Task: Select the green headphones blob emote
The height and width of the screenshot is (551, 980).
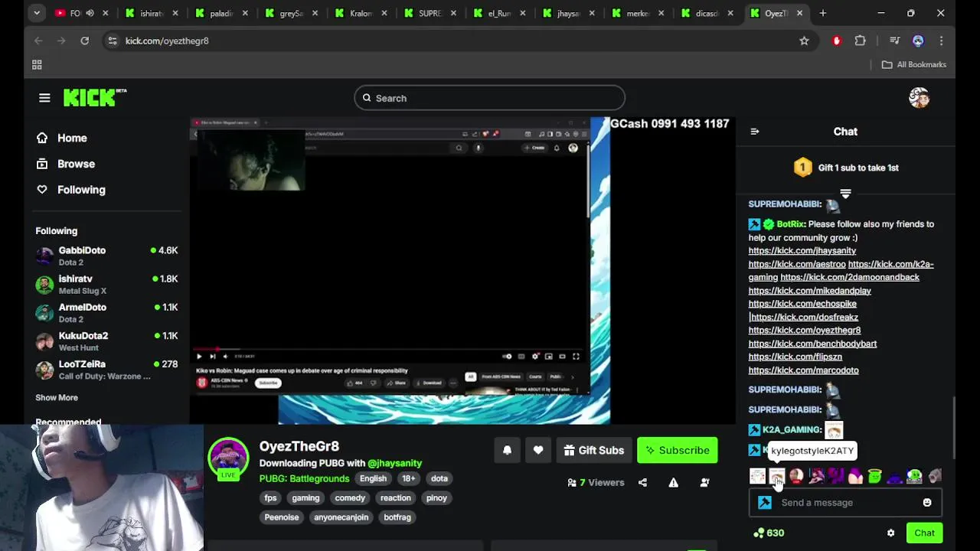Action: pyautogui.click(x=914, y=476)
